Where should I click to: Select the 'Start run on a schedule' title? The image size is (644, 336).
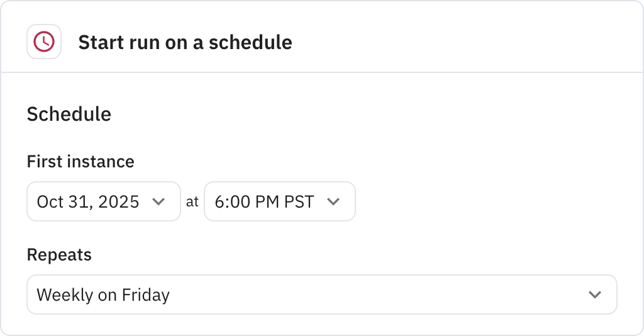[185, 42]
